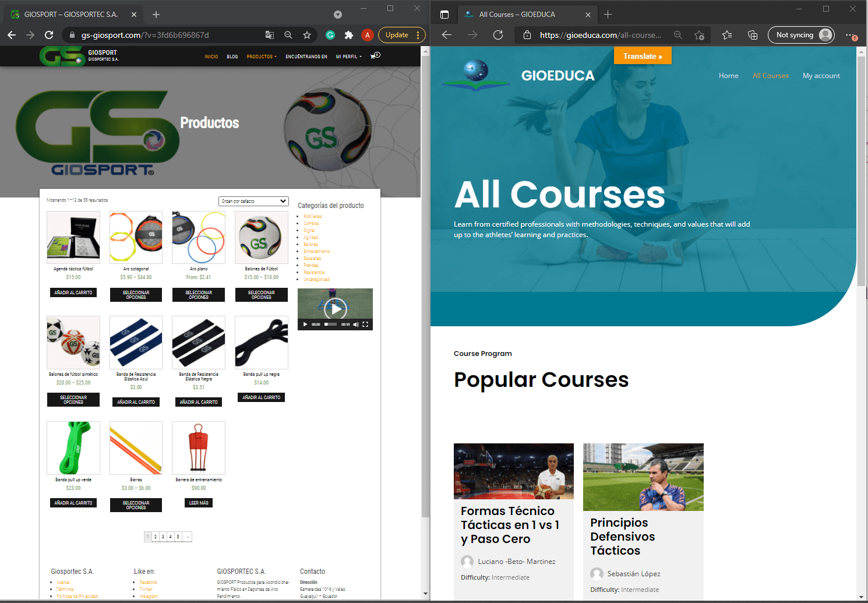This screenshot has height=603, width=868.
Task: Open BLOG in the GIOSPORT menu
Action: point(232,57)
